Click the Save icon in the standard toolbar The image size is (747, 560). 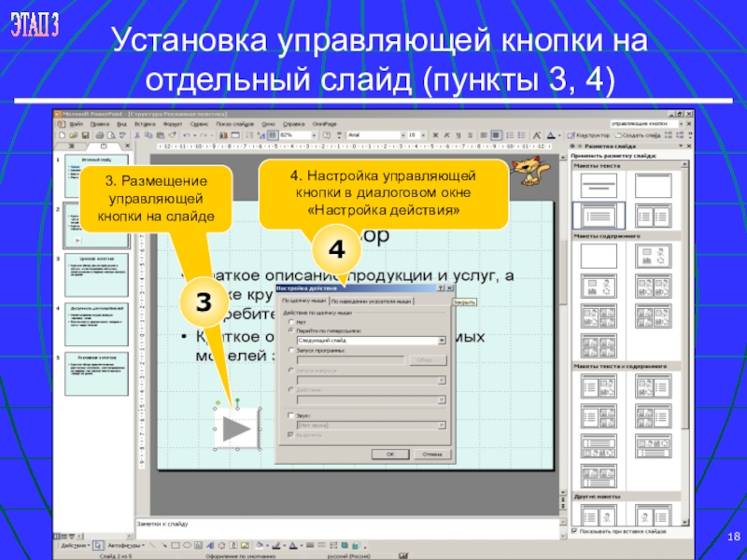coord(86,135)
